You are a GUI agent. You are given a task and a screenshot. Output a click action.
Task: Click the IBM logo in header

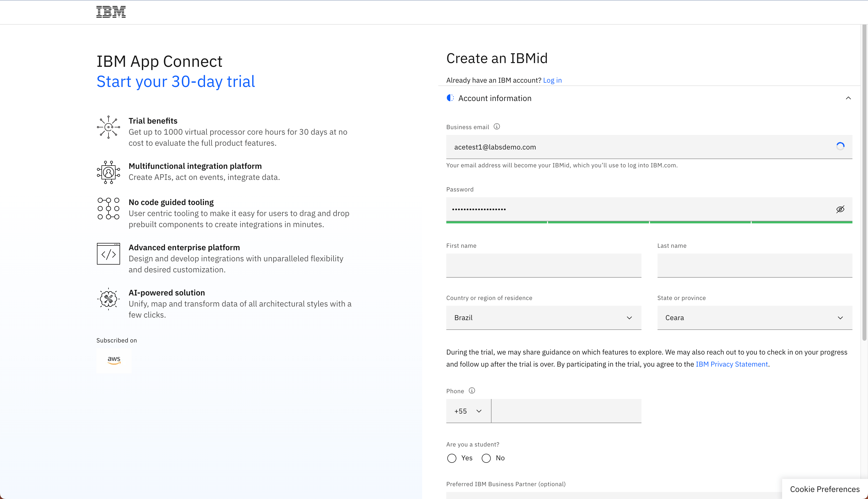(111, 12)
